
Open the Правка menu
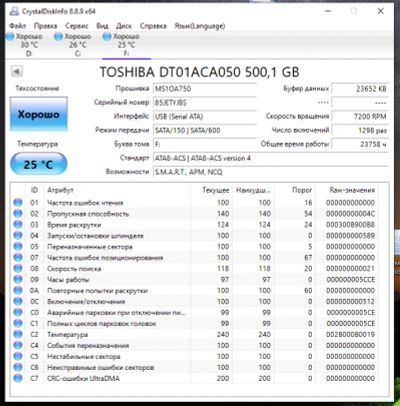click(x=45, y=26)
